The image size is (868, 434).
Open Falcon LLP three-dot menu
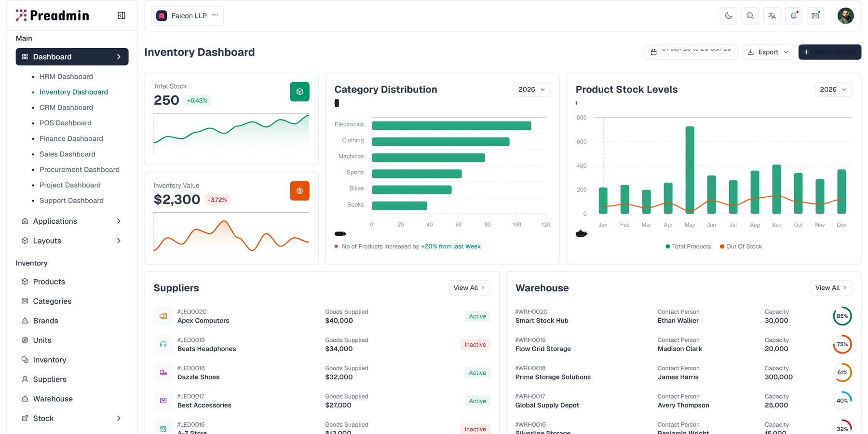215,15
